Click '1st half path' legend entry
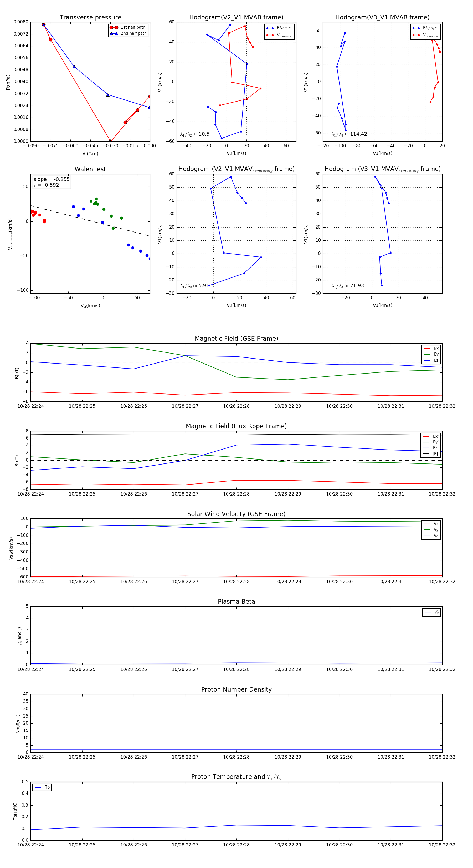The height and width of the screenshot is (868, 473). tap(128, 27)
